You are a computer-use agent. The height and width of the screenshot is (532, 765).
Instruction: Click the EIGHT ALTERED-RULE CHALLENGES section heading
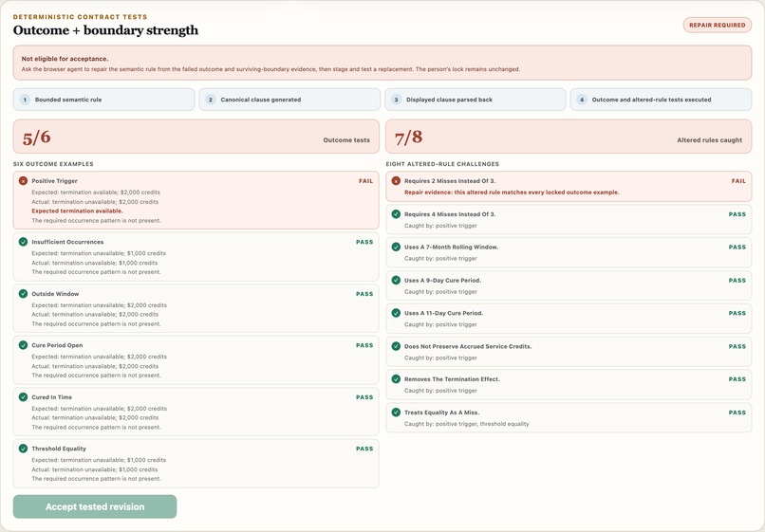point(442,164)
